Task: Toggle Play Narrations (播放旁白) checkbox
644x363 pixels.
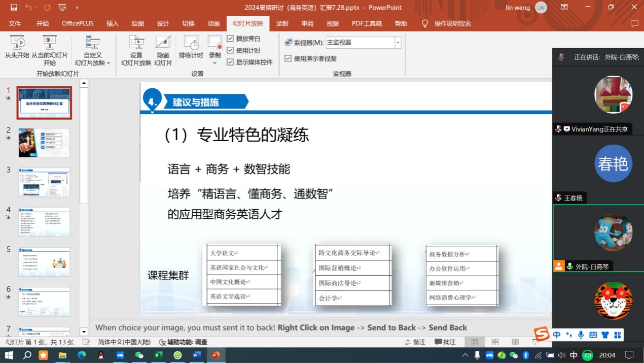Action: (x=230, y=39)
